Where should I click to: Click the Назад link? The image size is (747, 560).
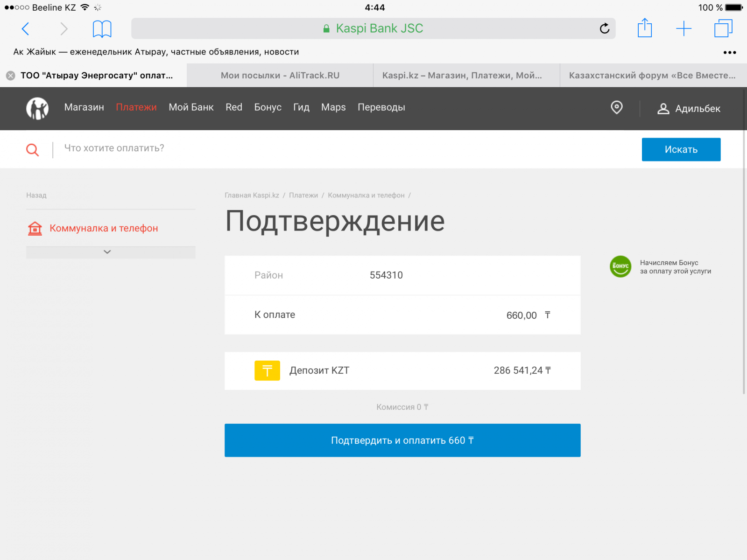pos(36,195)
